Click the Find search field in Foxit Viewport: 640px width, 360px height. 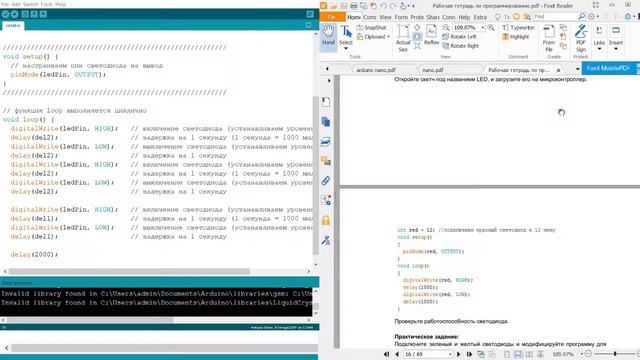coord(555,17)
